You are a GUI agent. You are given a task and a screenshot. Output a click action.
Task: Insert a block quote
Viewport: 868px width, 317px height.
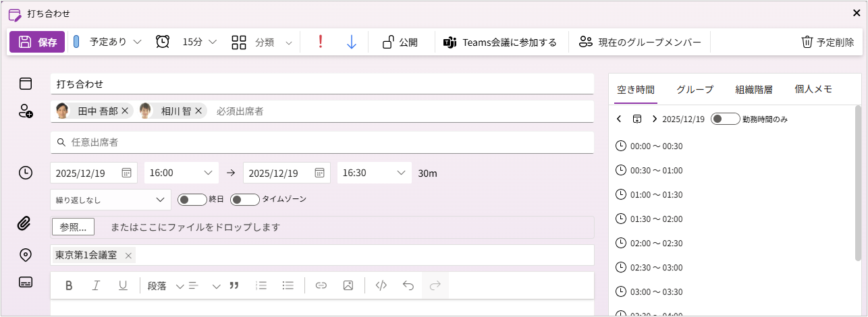(234, 285)
